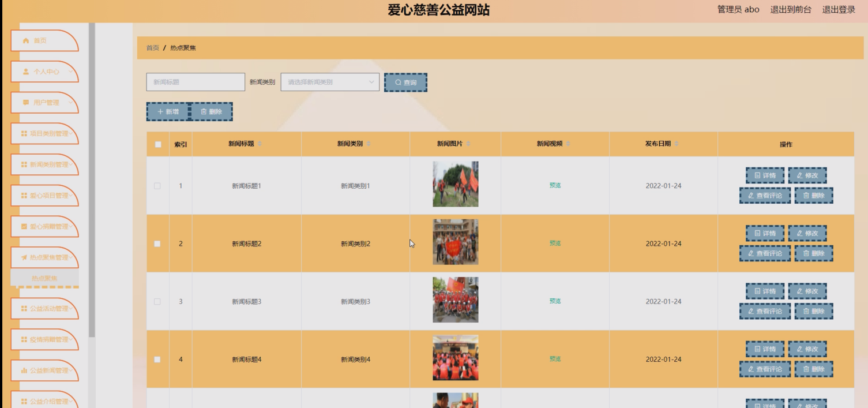Check the checkbox for row 新闻标题2

[157, 244]
